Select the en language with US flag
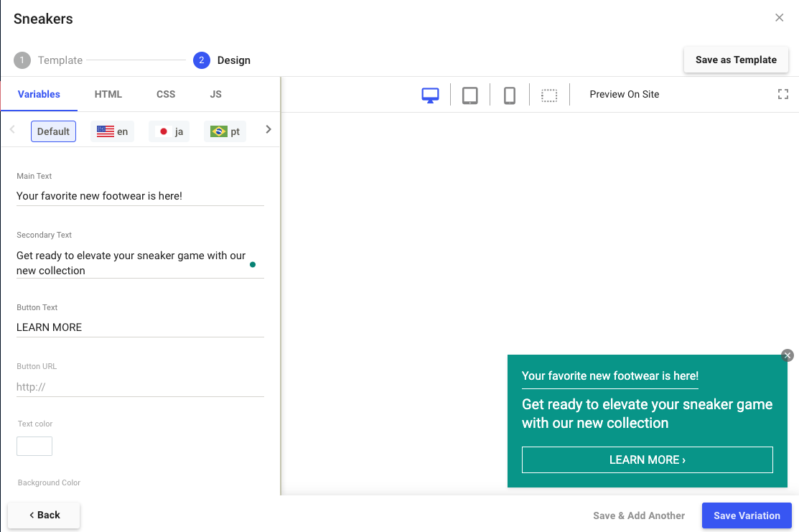799x532 pixels. click(113, 131)
